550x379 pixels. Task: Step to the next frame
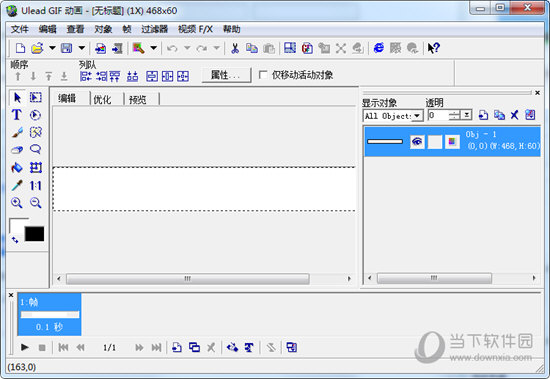pos(139,347)
